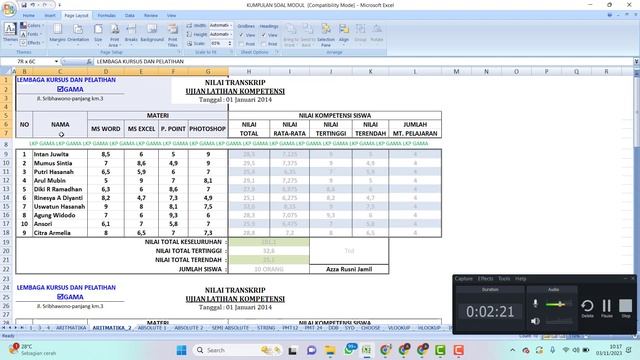The width and height of the screenshot is (640, 360).
Task: Toggle Gridlines View checkbox
Action: tap(242, 35)
